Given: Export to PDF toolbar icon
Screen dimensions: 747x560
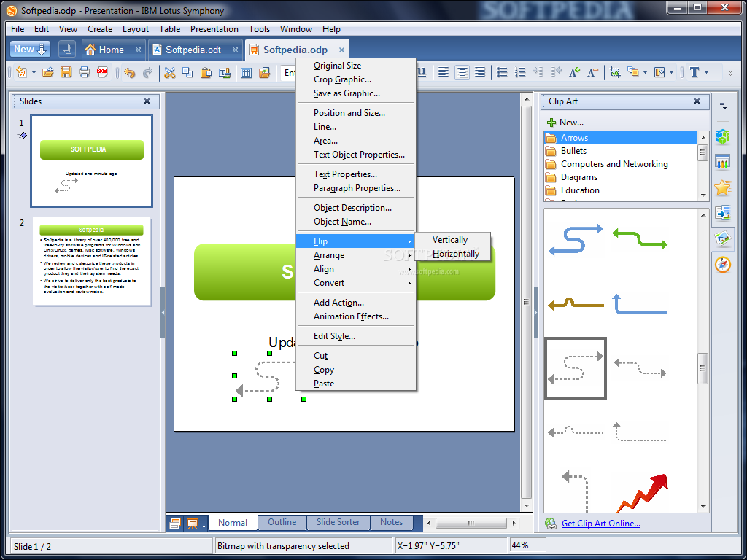Looking at the screenshot, I should (x=102, y=72).
